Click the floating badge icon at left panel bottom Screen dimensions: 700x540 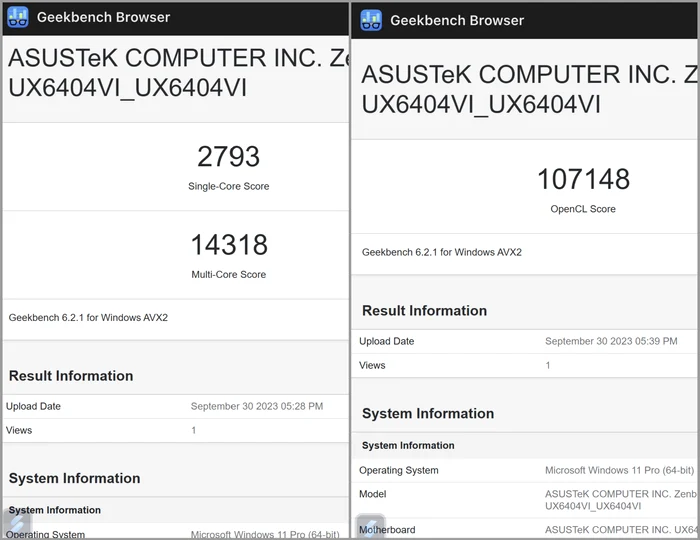coord(18,523)
